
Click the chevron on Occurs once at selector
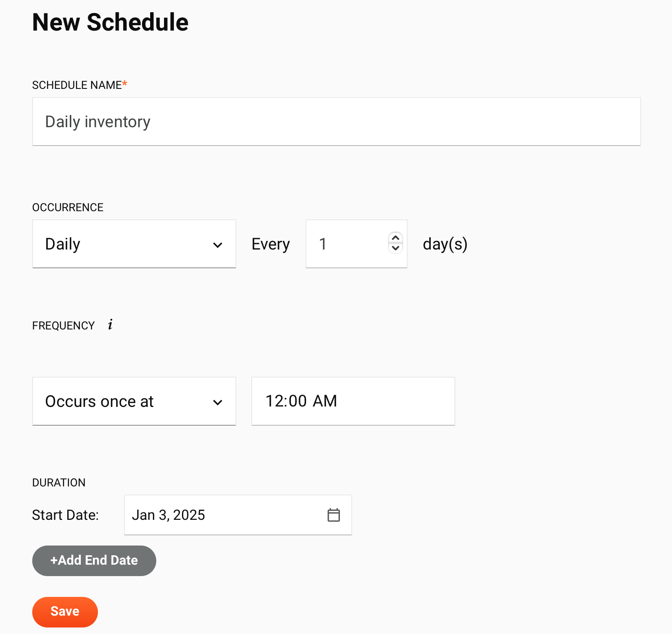(218, 402)
